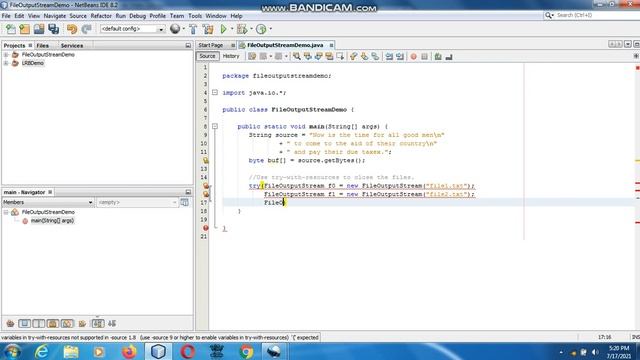This screenshot has width=640, height=360.
Task: Switch to the Files tab
Action: pyautogui.click(x=42, y=46)
